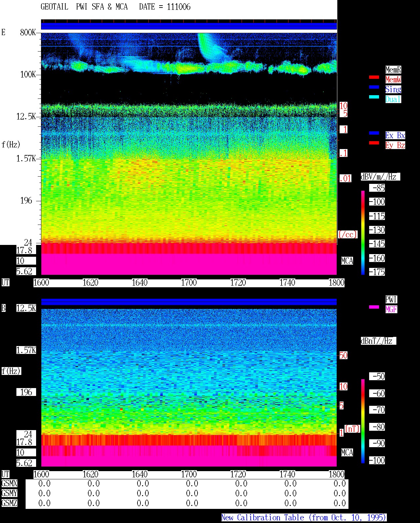The image size is (420, 523).
Task: Click the [/cc] density unit label
Action: 347,234
